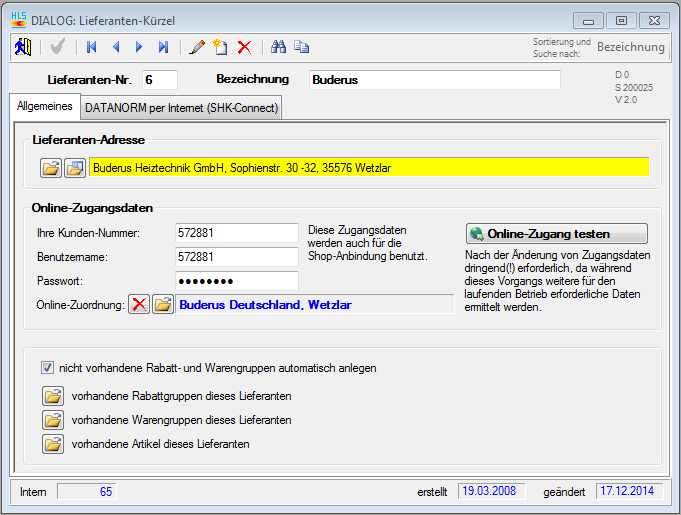This screenshot has width=681, height=515.
Task: Open vorhandene Rabattgruppen dieses Lieferanten
Action: tap(51, 396)
